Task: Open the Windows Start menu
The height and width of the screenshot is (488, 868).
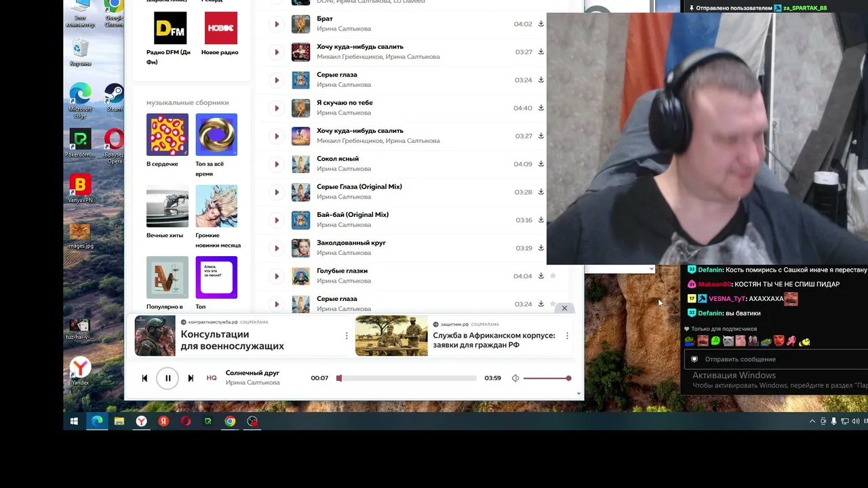Action: (x=74, y=422)
